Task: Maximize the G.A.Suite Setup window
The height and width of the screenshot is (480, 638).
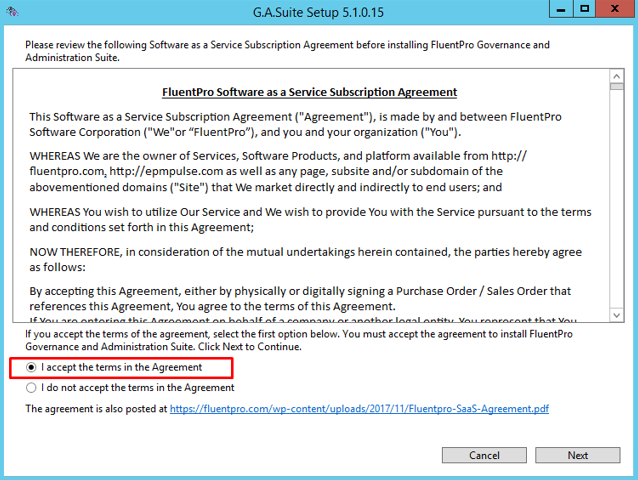Action: coord(584,9)
